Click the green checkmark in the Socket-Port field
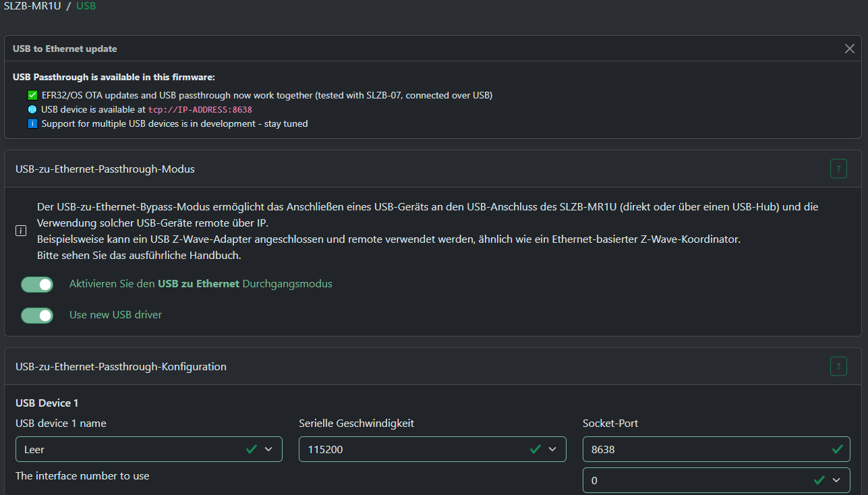The image size is (868, 495). point(838,448)
